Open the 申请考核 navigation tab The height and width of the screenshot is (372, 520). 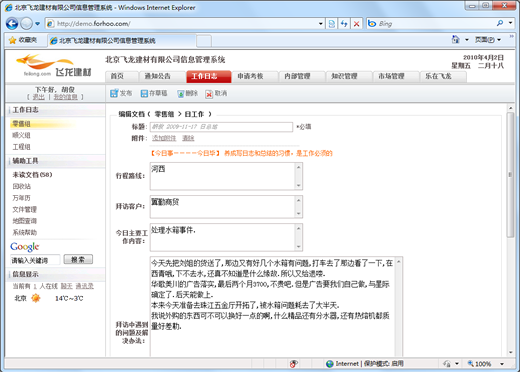255,76
